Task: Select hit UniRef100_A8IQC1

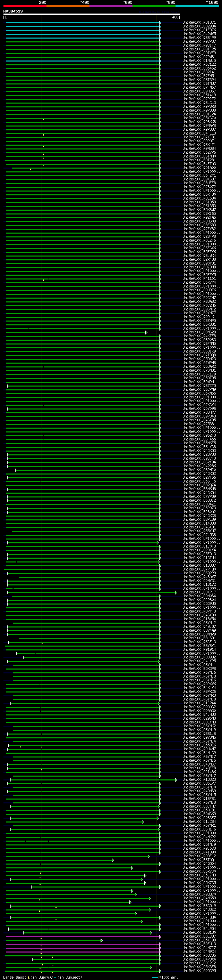Action: (199, 23)
